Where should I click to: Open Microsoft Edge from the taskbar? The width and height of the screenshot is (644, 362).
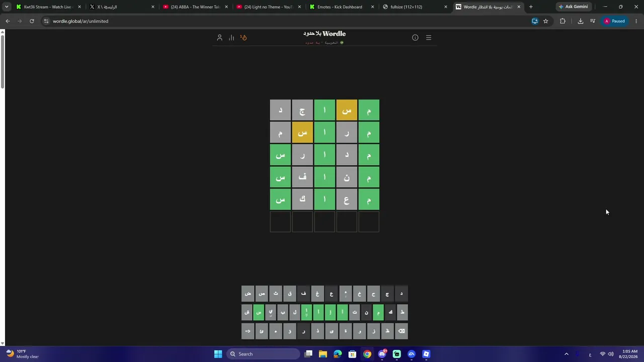(x=338, y=354)
